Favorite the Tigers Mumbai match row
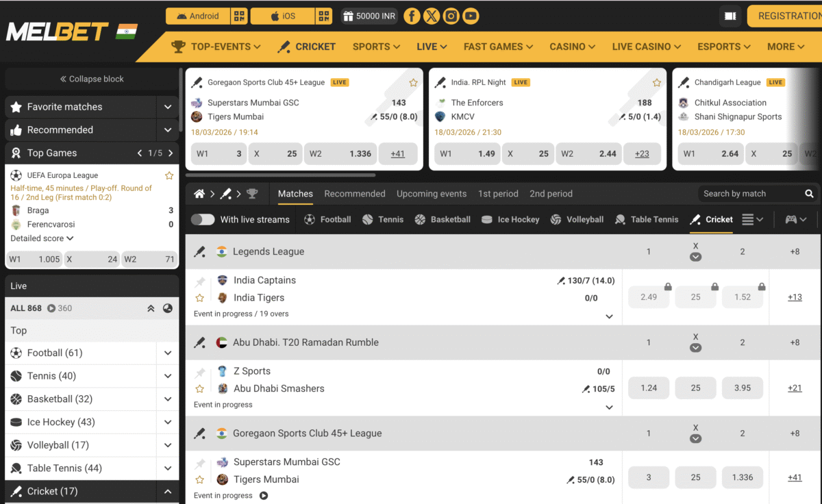 199,480
